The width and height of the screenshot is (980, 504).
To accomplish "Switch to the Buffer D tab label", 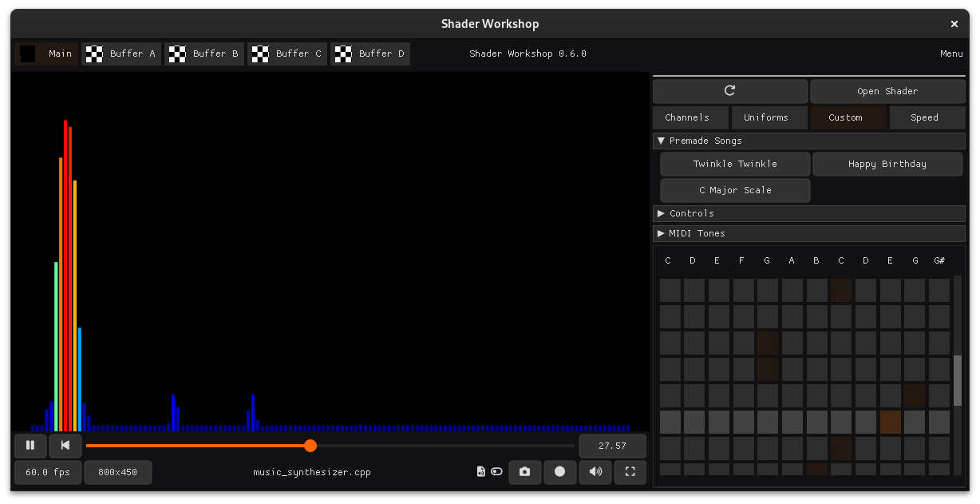I will coord(381,54).
